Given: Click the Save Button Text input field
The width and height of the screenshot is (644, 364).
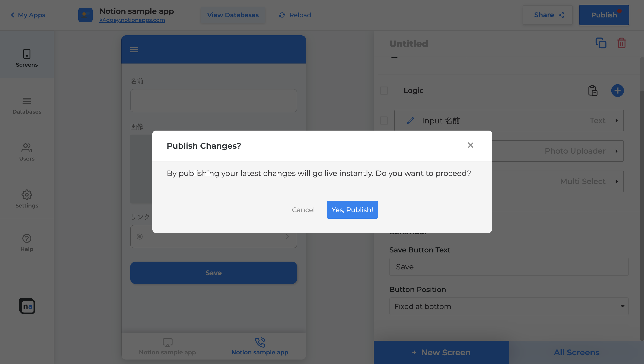Looking at the screenshot, I should (509, 267).
